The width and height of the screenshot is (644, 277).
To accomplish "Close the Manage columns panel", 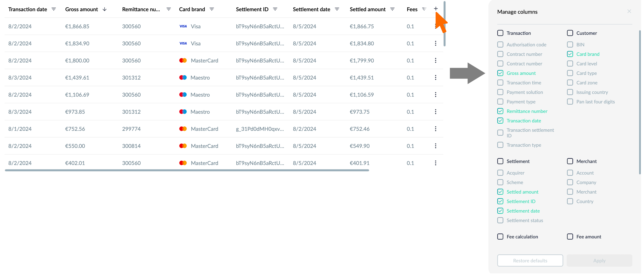I will click(629, 11).
